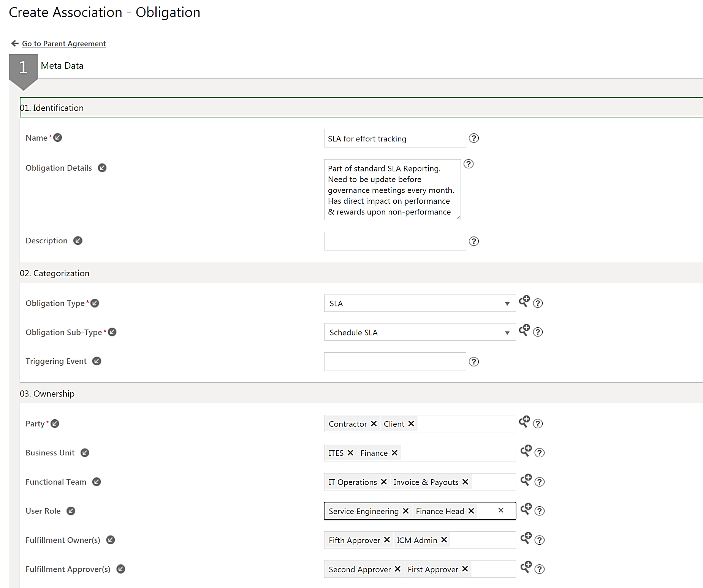
Task: Click the info icon beside User Role label
Action: click(71, 511)
